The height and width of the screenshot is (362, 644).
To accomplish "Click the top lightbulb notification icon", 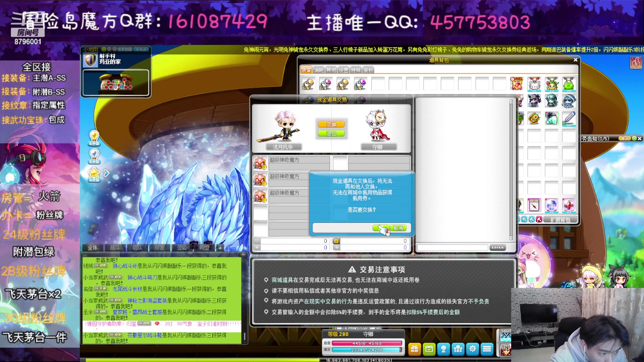I will coord(94,138).
